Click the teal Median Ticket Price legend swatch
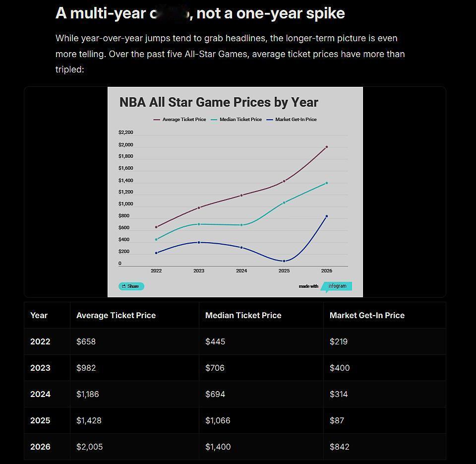Screen dimensions: 476x464 click(214, 120)
